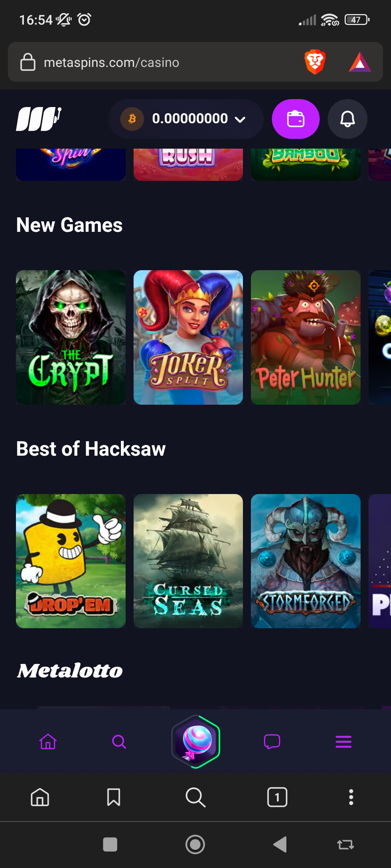Open the purple hamburger menu
This screenshot has height=868, width=391.
point(344,742)
